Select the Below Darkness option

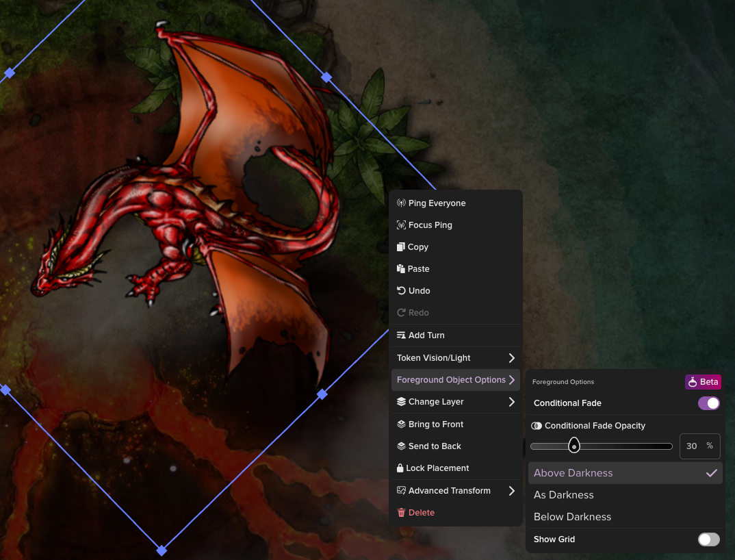pos(572,517)
